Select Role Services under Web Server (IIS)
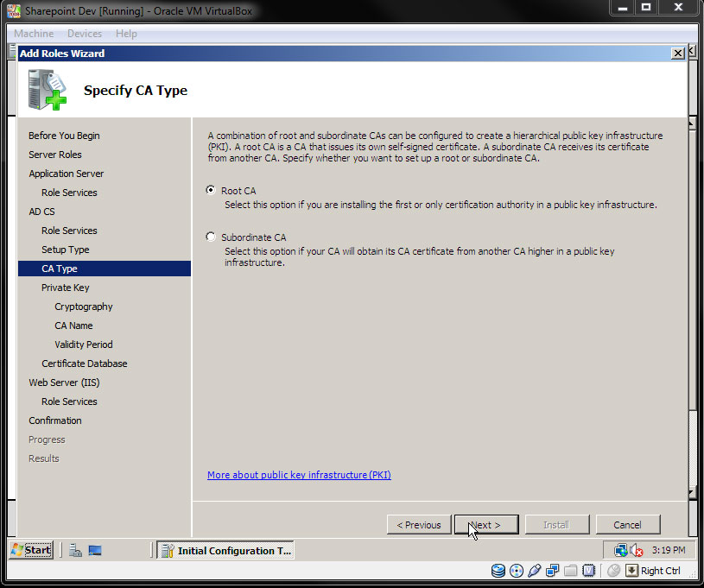Viewport: 704px width, 588px height. pyautogui.click(x=69, y=401)
